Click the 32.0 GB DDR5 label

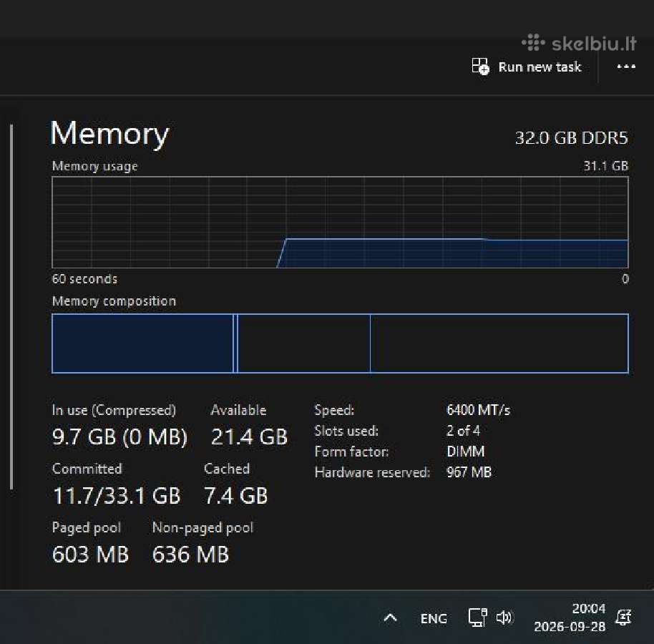pos(572,138)
